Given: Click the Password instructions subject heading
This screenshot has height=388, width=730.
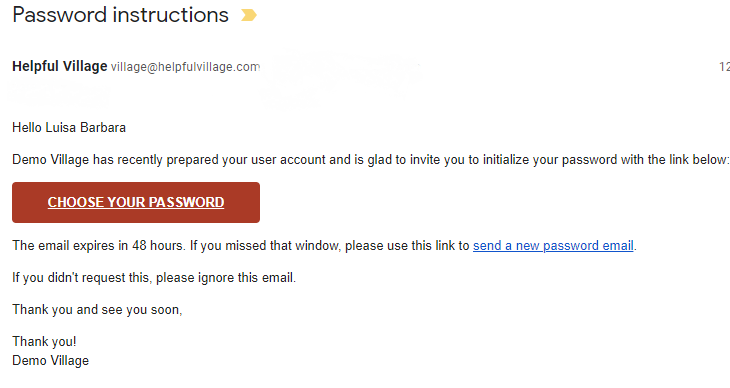Looking at the screenshot, I should (x=121, y=15).
